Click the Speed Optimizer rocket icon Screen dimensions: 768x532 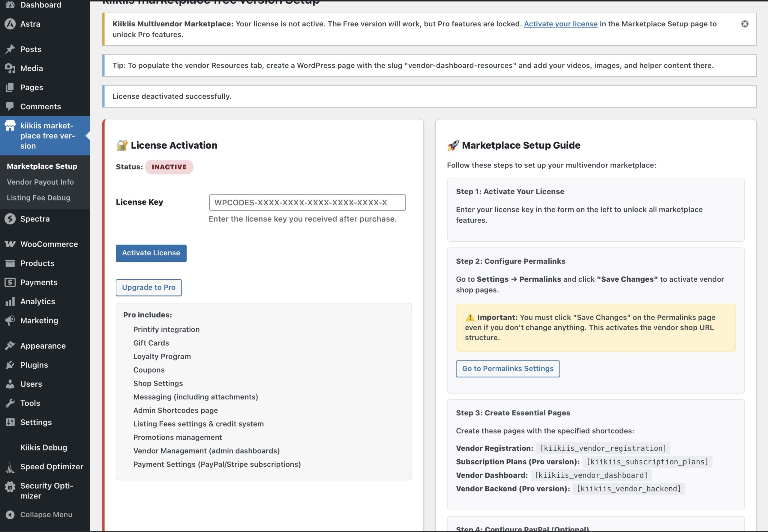10,467
